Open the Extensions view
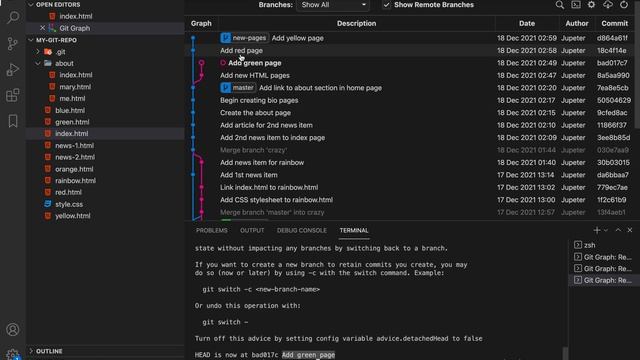The image size is (640, 360). [x=13, y=95]
